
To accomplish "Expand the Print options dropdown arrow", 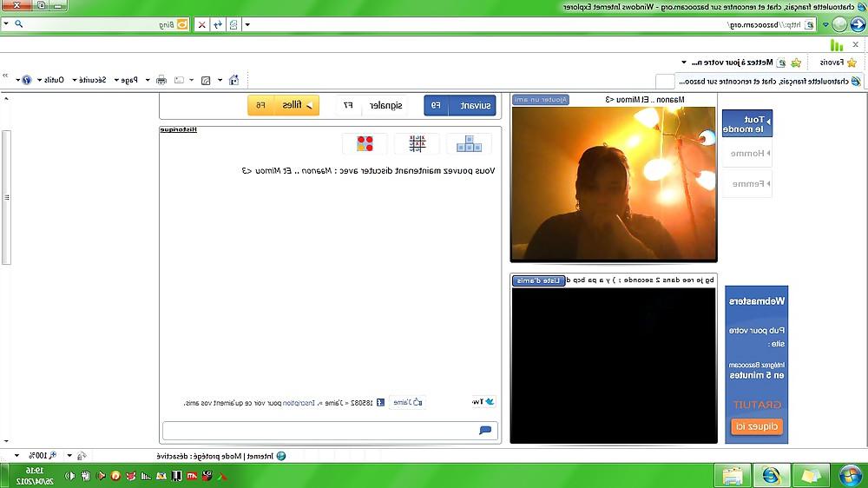I will click(148, 80).
